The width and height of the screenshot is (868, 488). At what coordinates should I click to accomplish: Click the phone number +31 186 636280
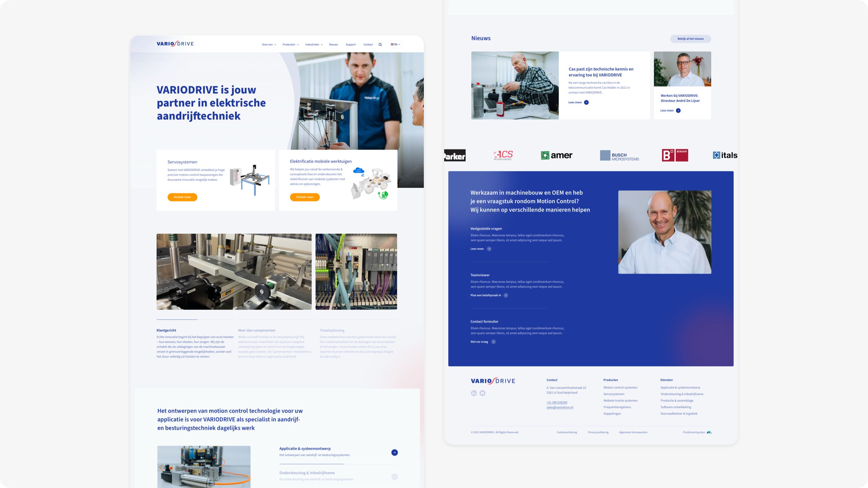pos(556,402)
